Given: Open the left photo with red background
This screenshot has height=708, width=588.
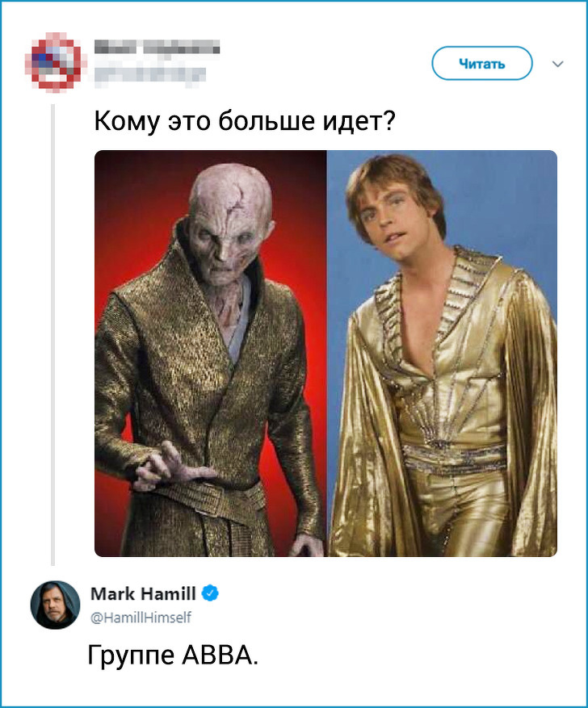Looking at the screenshot, I should [211, 353].
